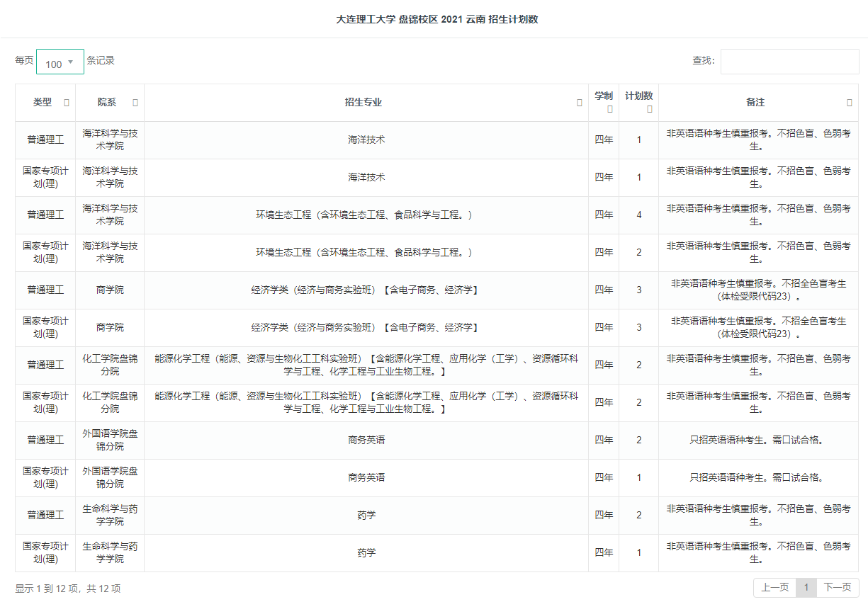This screenshot has width=868, height=614.
Task: Select page 1 in pagination
Action: click(806, 588)
